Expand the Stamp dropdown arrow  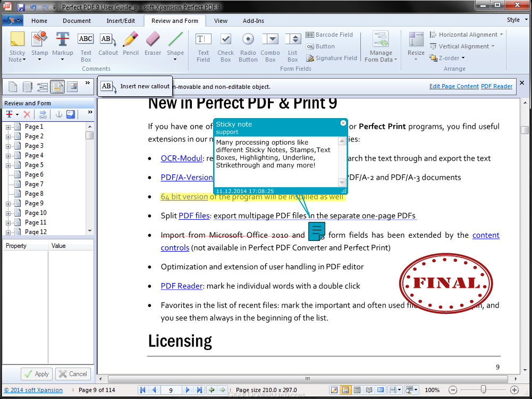pos(39,60)
